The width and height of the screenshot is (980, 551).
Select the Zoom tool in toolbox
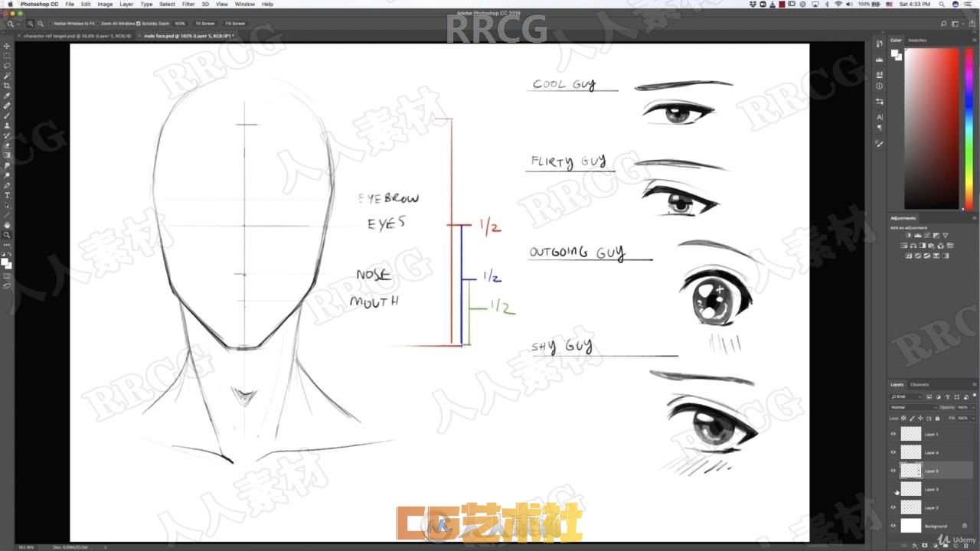(8, 235)
